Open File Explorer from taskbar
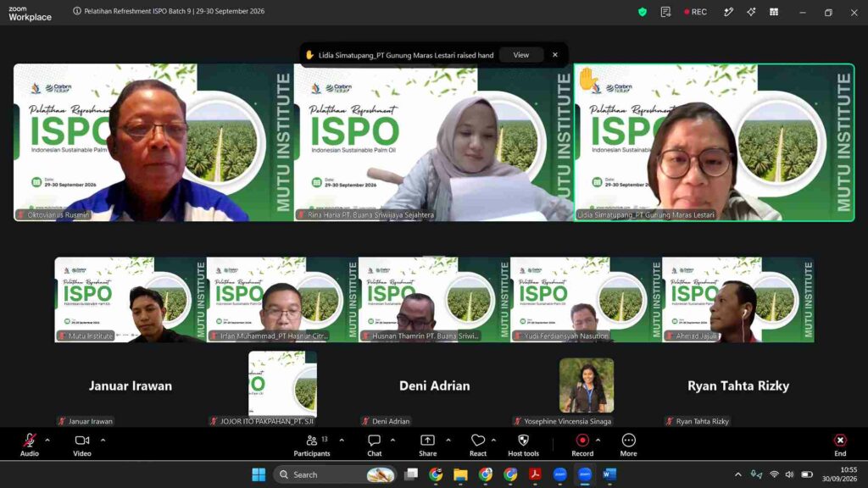868x488 pixels. (x=460, y=474)
